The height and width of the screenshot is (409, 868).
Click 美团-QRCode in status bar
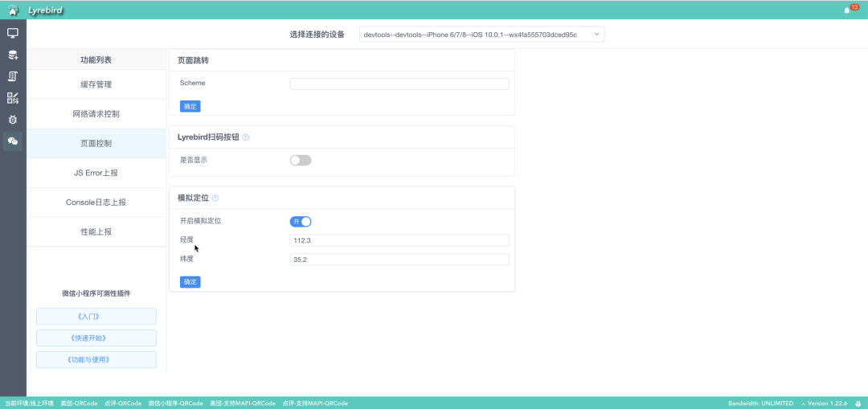pyautogui.click(x=79, y=403)
